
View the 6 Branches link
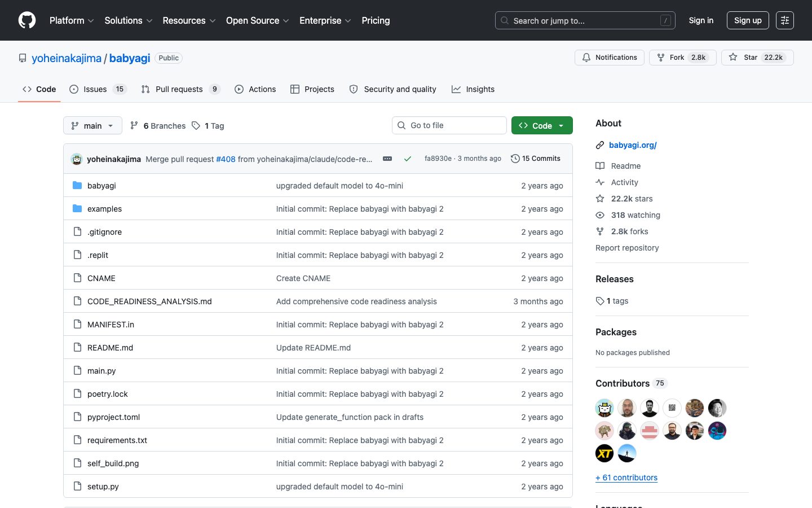(x=158, y=126)
